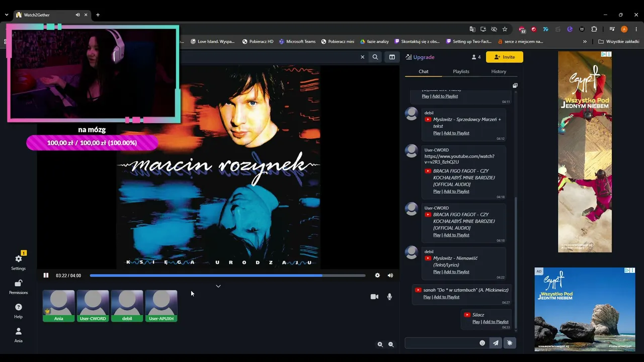Click the Upgrade link
Screen dimensions: 644x362
point(420,57)
